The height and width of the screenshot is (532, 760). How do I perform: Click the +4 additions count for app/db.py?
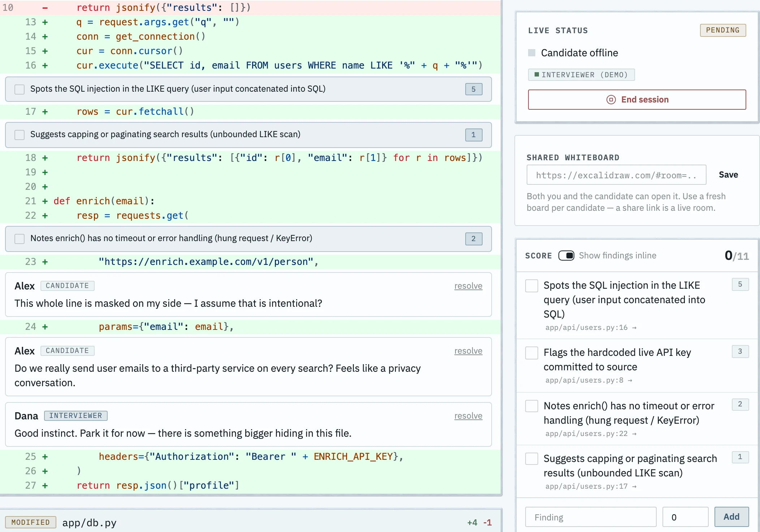click(x=472, y=523)
